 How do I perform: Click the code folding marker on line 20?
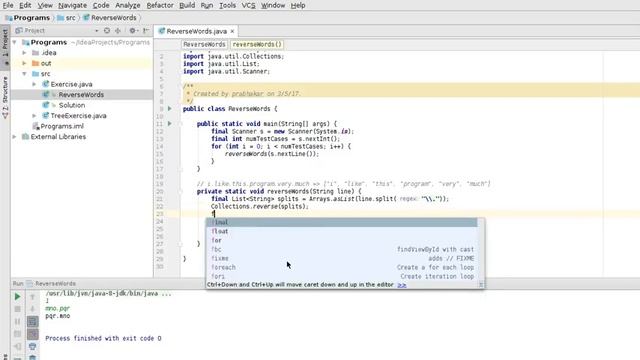(180, 191)
